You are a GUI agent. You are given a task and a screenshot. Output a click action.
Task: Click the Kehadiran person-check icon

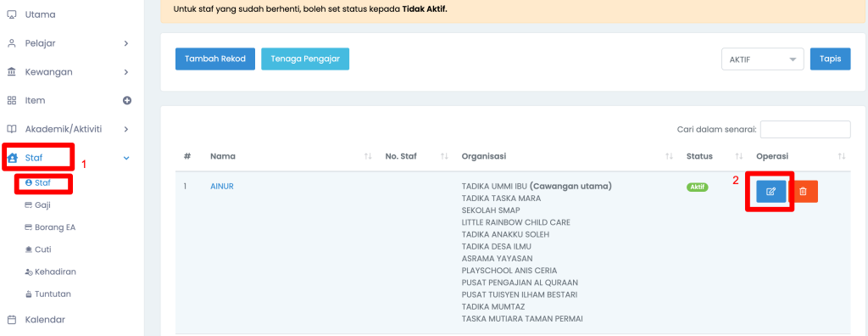pos(29,272)
